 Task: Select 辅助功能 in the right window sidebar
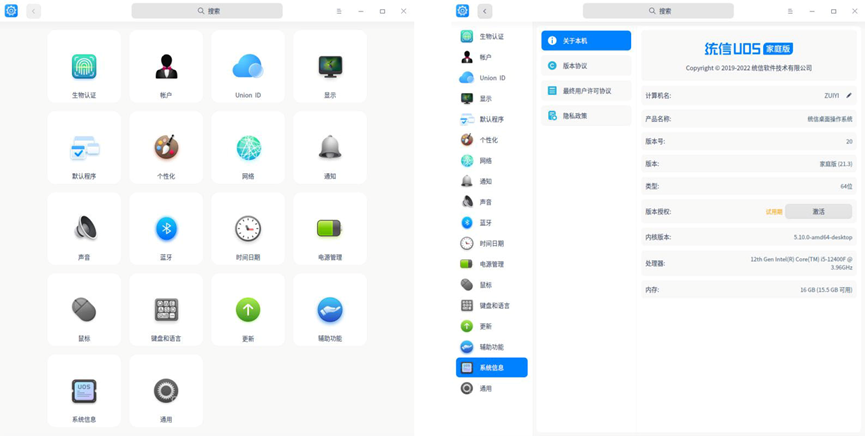pyautogui.click(x=492, y=347)
